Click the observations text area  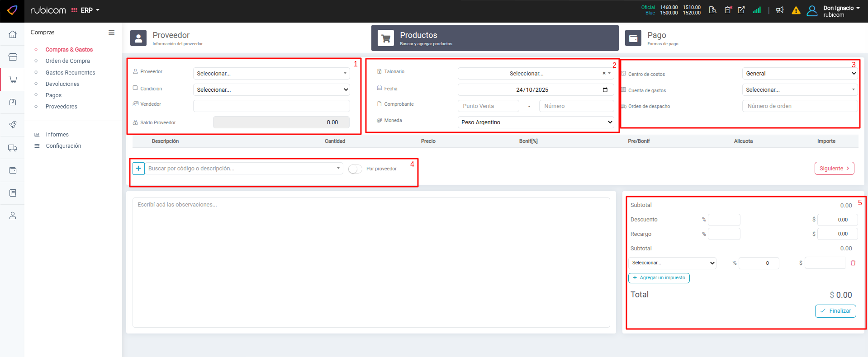(x=371, y=262)
